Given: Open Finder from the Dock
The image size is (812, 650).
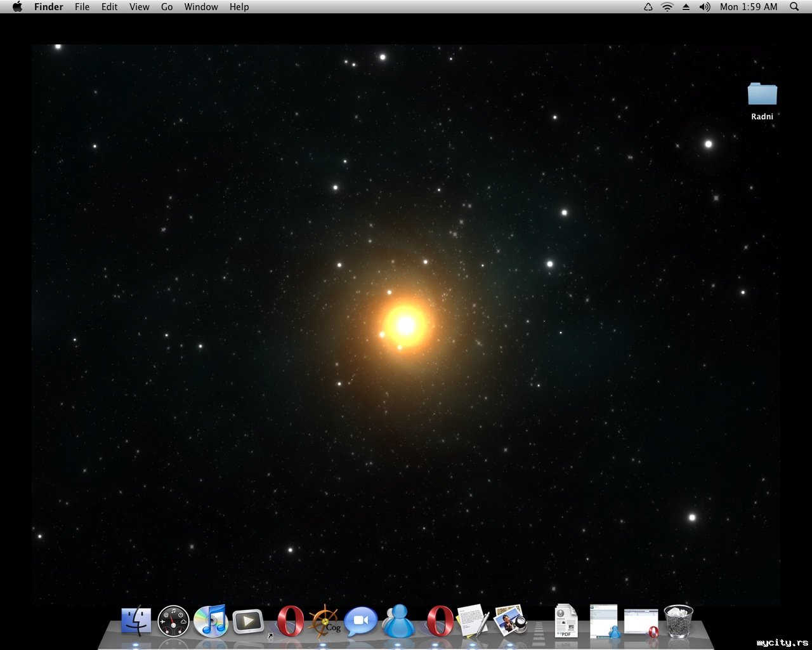Looking at the screenshot, I should pyautogui.click(x=136, y=621).
